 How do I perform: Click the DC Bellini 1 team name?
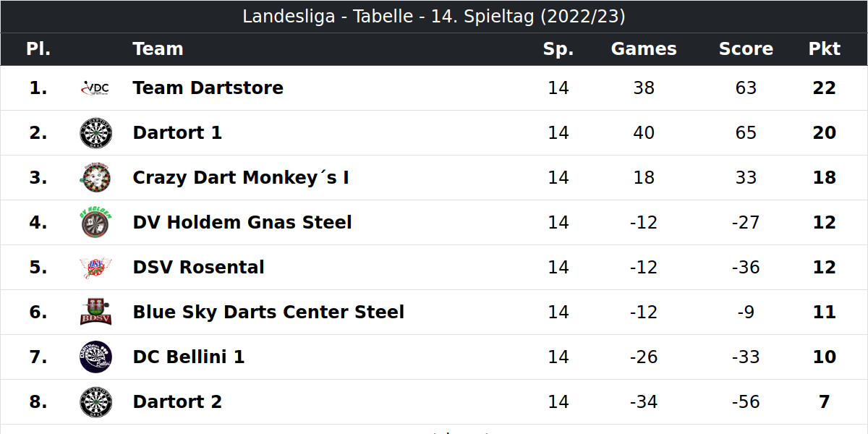click(x=188, y=357)
